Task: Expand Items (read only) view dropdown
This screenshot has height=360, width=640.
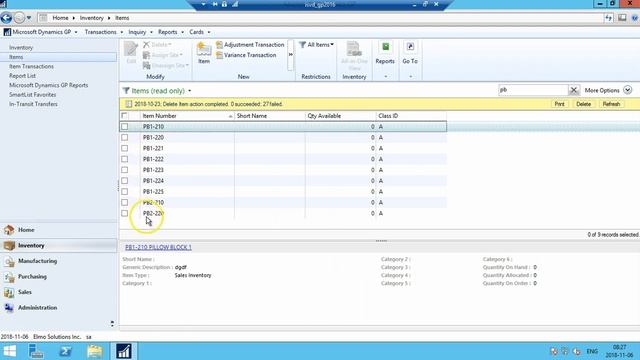Action: pyautogui.click(x=190, y=91)
